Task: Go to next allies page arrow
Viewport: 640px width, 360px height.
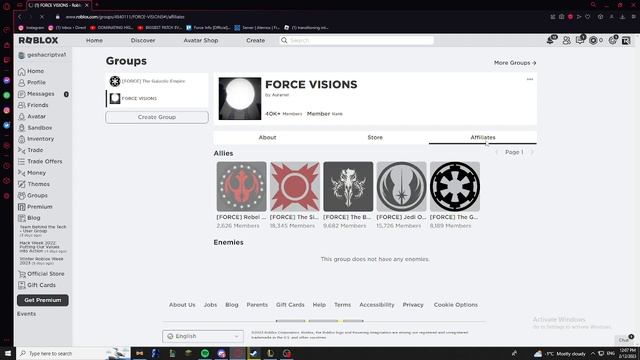Action: pyautogui.click(x=532, y=152)
